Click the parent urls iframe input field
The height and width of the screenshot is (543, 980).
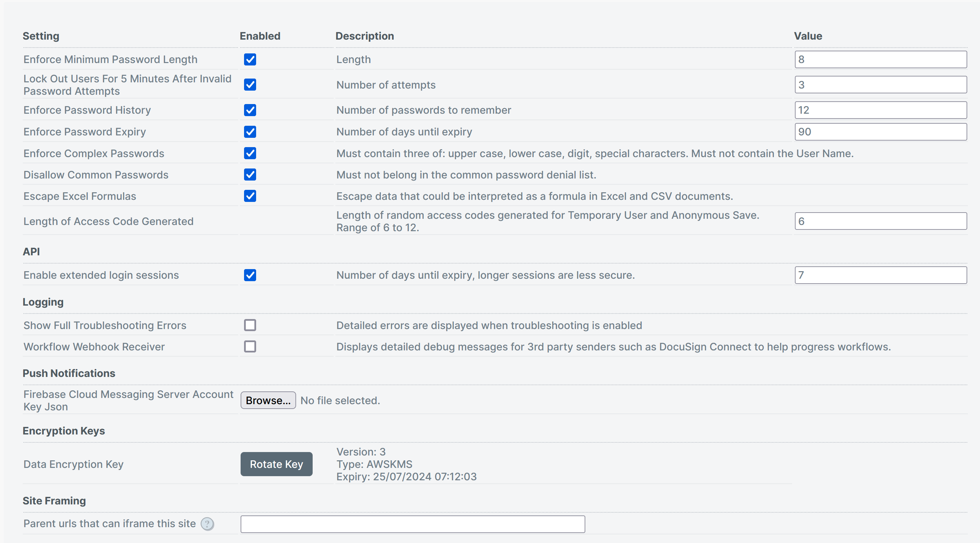(x=412, y=524)
